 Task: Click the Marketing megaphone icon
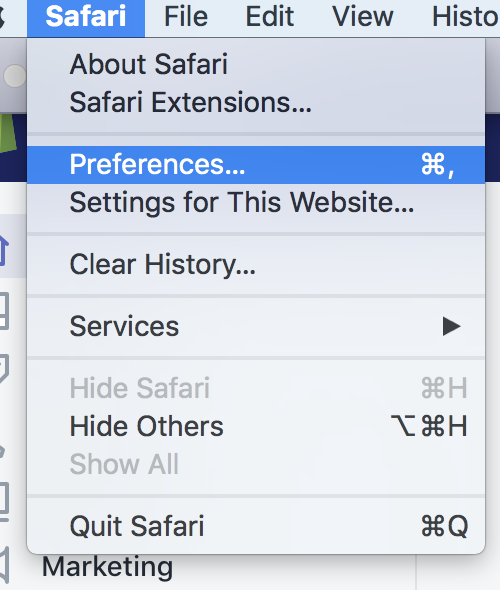click(4, 564)
